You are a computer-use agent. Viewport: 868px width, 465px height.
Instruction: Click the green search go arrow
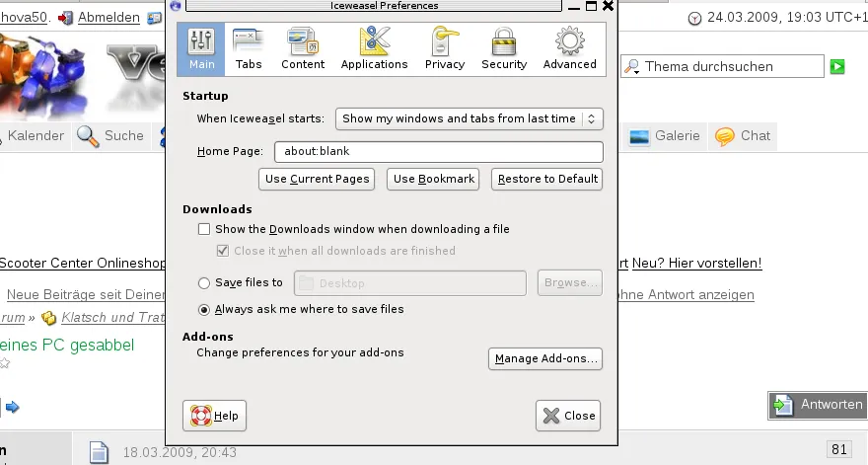tap(837, 66)
